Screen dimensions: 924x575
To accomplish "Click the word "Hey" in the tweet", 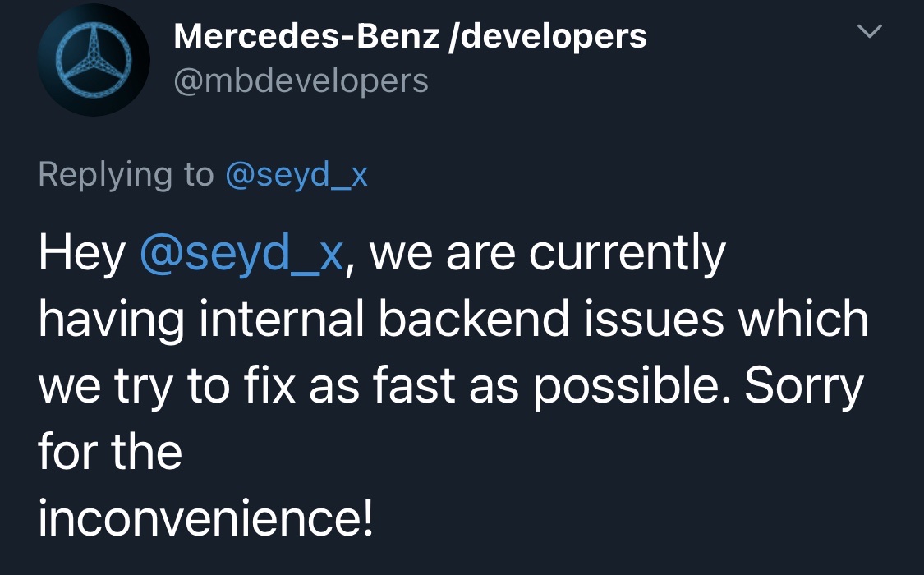I will tap(81, 255).
